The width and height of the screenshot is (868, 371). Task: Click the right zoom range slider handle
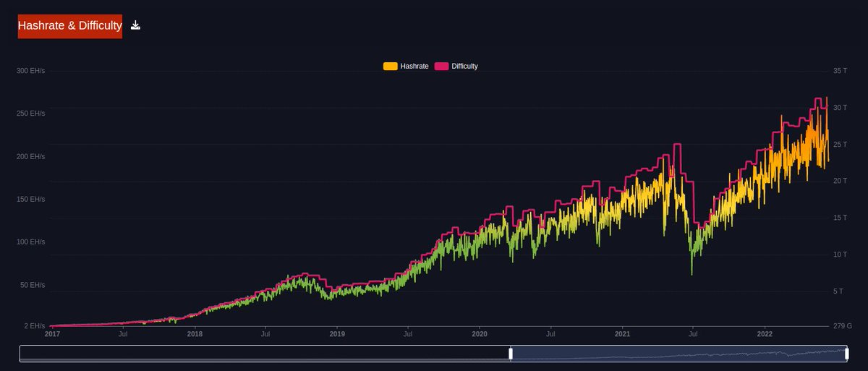(x=846, y=354)
